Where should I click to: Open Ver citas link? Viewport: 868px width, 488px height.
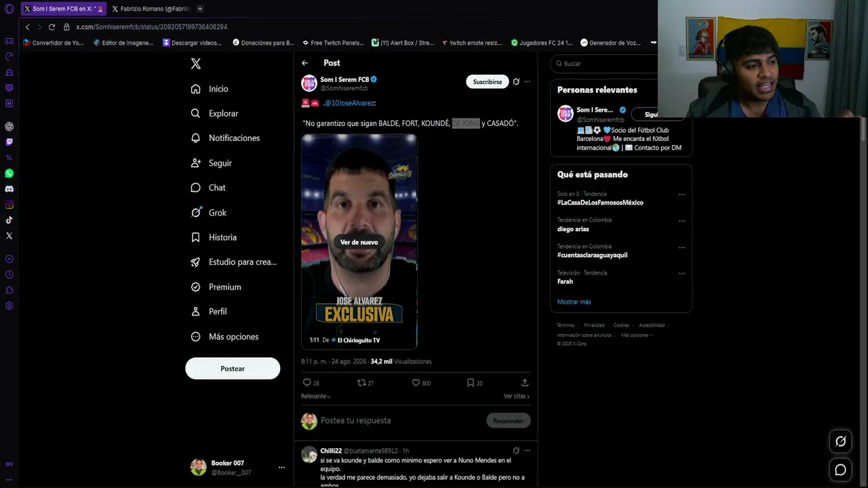[x=517, y=396]
